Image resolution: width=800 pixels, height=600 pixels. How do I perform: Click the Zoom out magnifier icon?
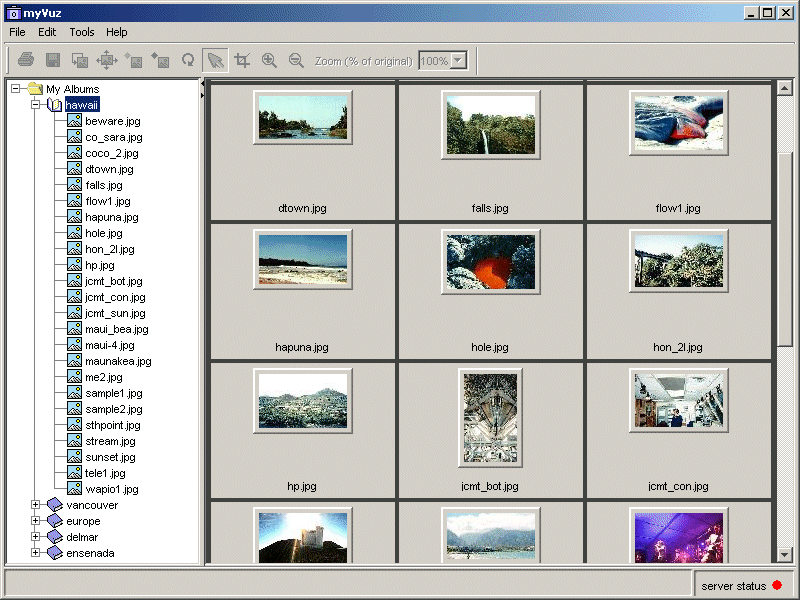click(x=296, y=60)
